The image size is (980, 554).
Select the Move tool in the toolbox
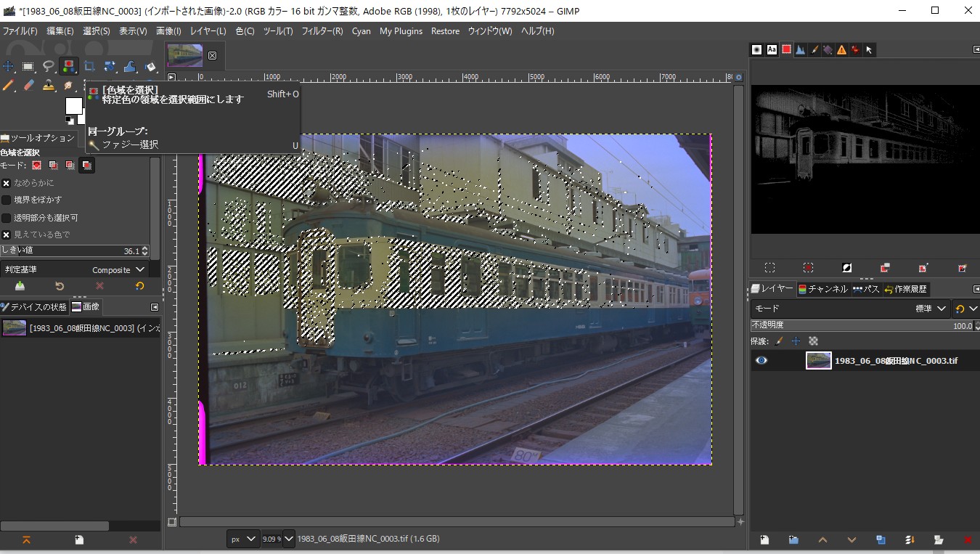pos(8,66)
